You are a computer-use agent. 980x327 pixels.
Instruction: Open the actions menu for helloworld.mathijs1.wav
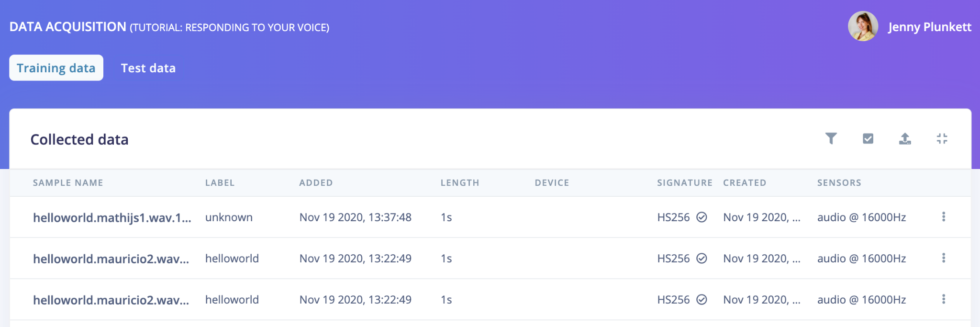(944, 217)
